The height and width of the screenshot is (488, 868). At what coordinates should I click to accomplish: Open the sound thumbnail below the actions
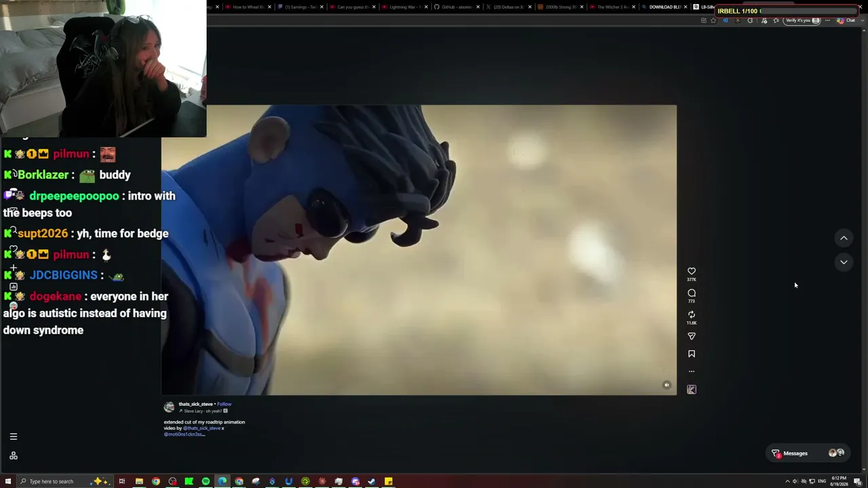pos(692,389)
